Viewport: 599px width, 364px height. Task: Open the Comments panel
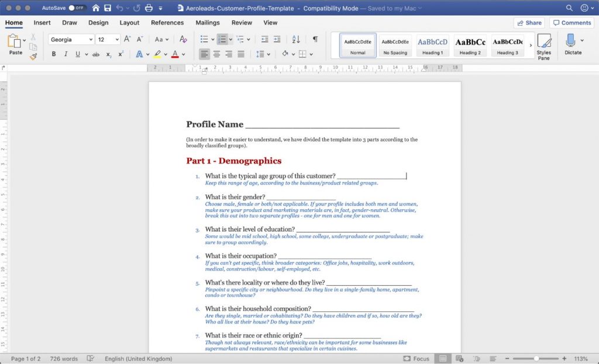(x=572, y=22)
